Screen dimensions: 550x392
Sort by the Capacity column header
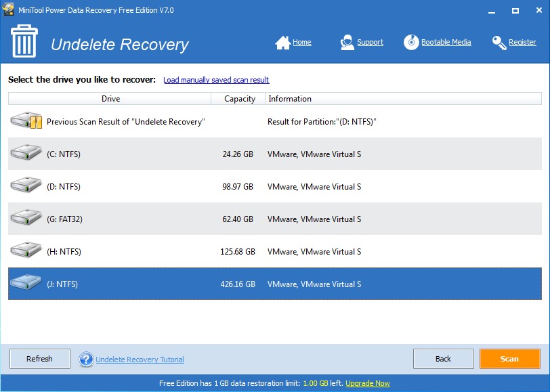point(238,99)
